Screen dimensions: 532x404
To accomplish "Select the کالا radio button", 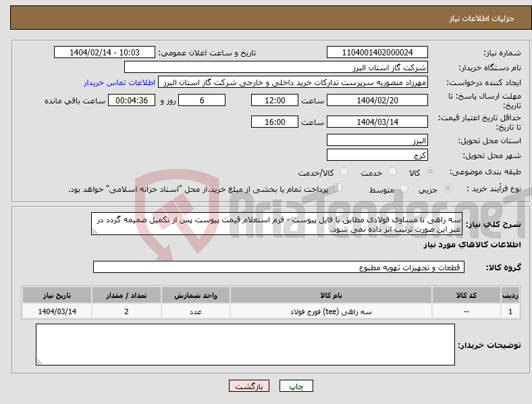I will [x=430, y=172].
